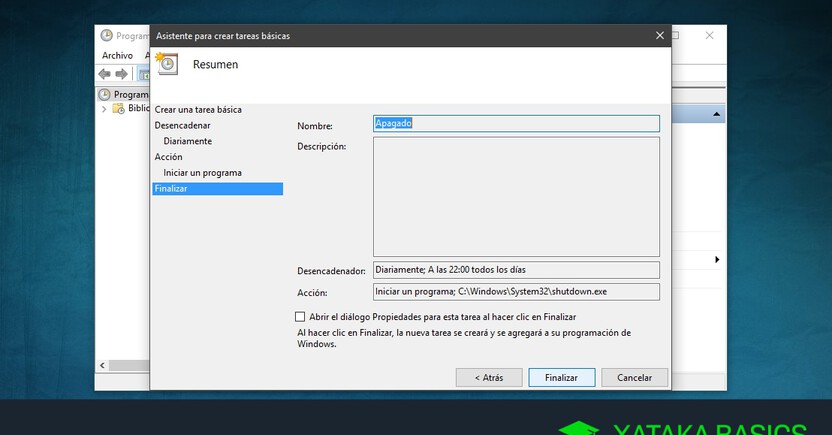Click the Cancelar button

pyautogui.click(x=634, y=378)
